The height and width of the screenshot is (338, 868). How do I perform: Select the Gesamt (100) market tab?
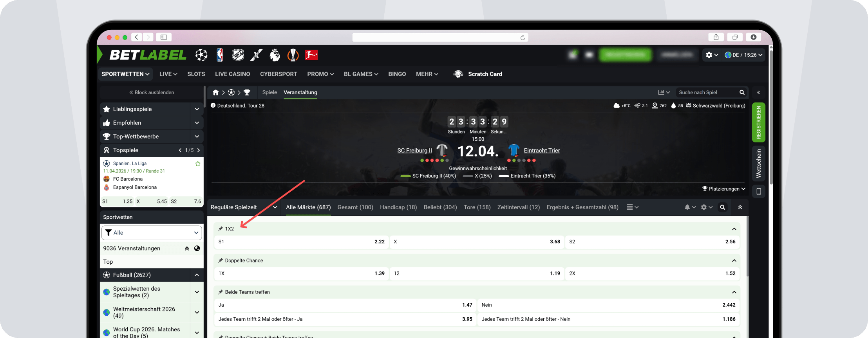[x=355, y=207]
